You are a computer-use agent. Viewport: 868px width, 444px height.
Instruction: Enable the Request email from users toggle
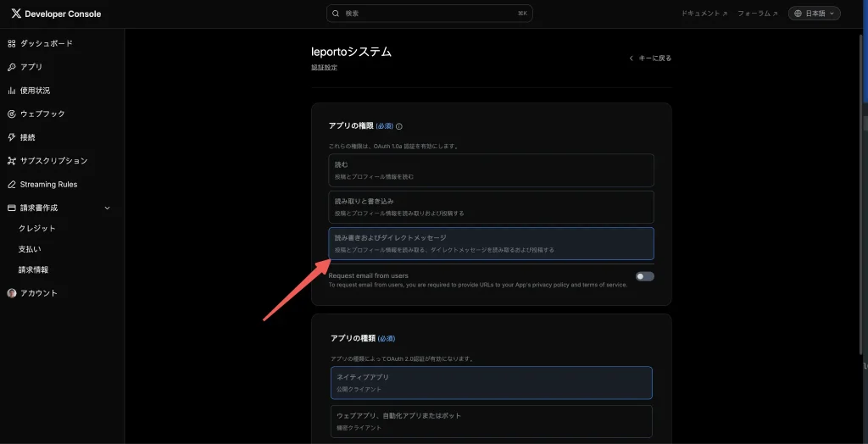644,276
